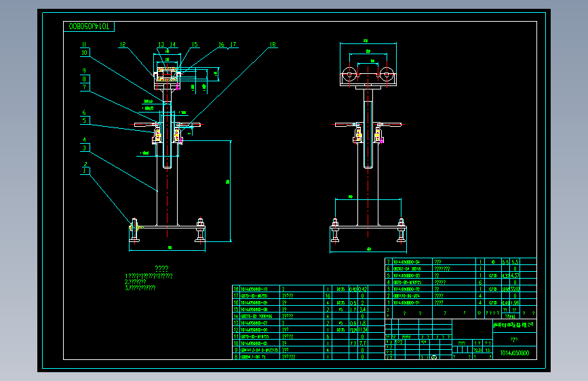Pick balloon callout number 4

click(84, 140)
